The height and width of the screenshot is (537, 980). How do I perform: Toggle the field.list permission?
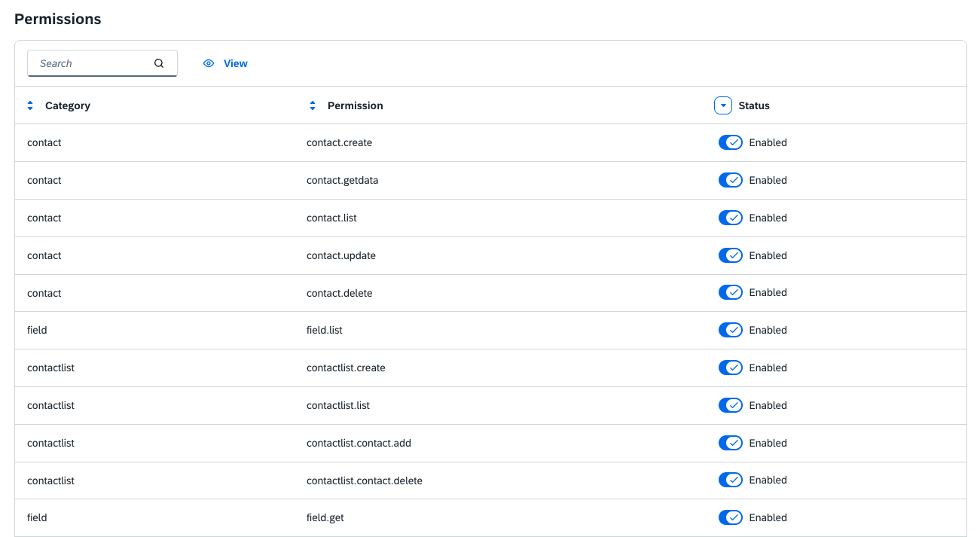click(730, 330)
